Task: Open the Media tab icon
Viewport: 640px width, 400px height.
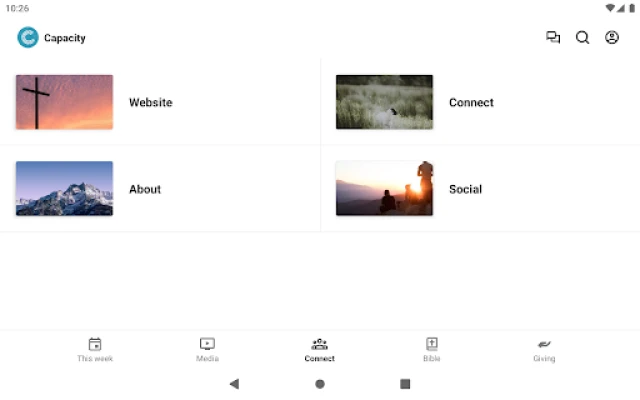Action: click(207, 344)
